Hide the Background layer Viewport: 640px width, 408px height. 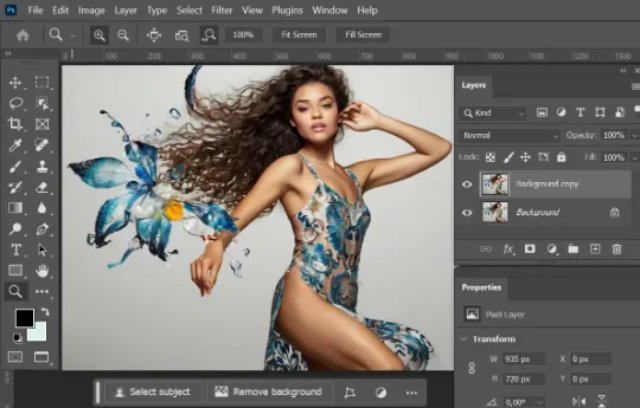[467, 213]
